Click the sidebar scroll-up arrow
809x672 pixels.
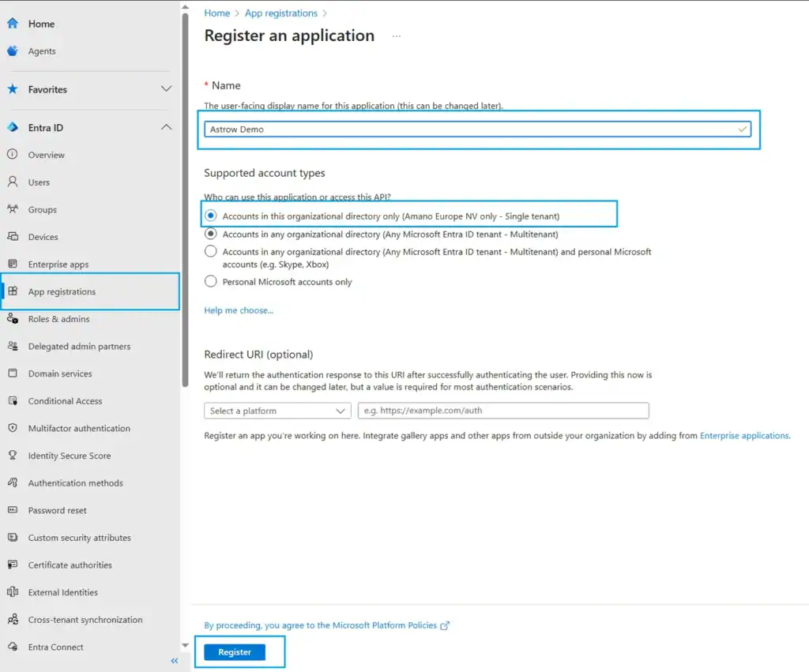185,7
